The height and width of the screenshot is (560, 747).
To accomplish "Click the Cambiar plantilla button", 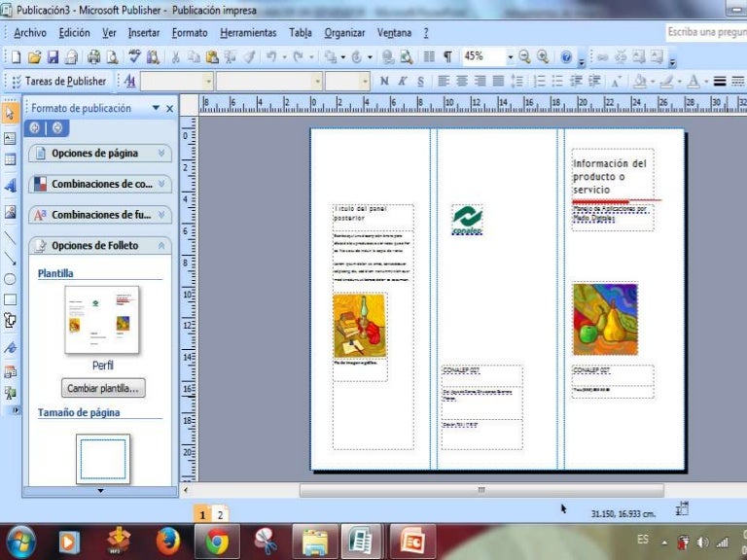I will pos(103,388).
